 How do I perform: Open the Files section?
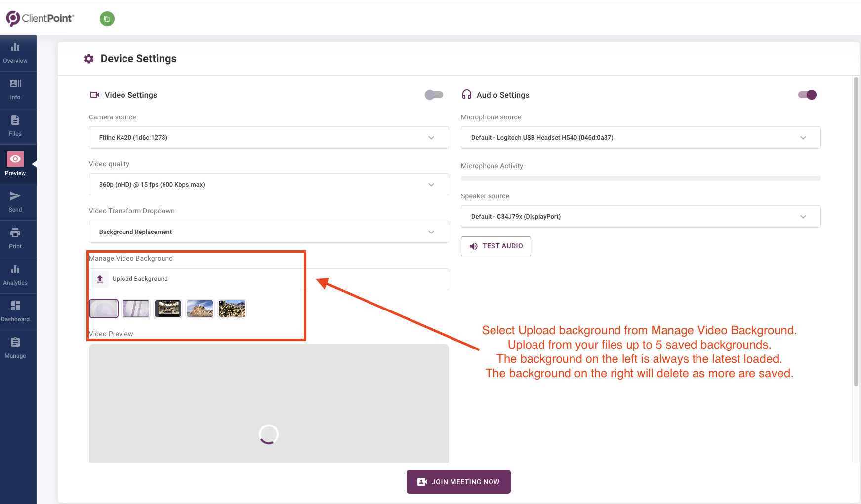click(x=15, y=125)
